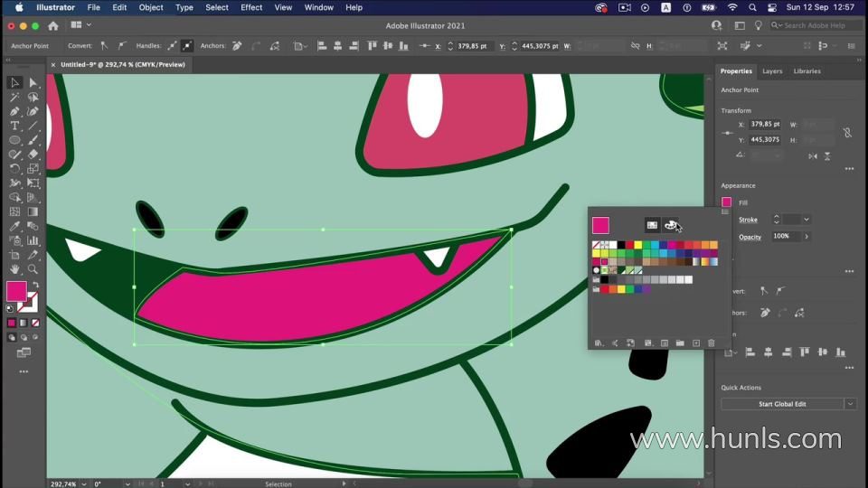Click the Stroke label link
868x488 pixels.
748,220
